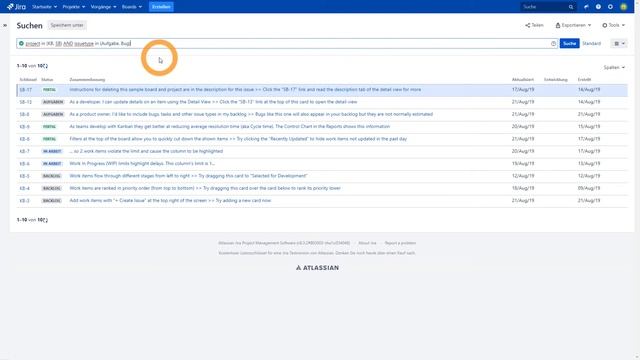This screenshot has height=360, width=640.
Task: Open the Vorgänge dropdown menu
Action: tap(103, 7)
